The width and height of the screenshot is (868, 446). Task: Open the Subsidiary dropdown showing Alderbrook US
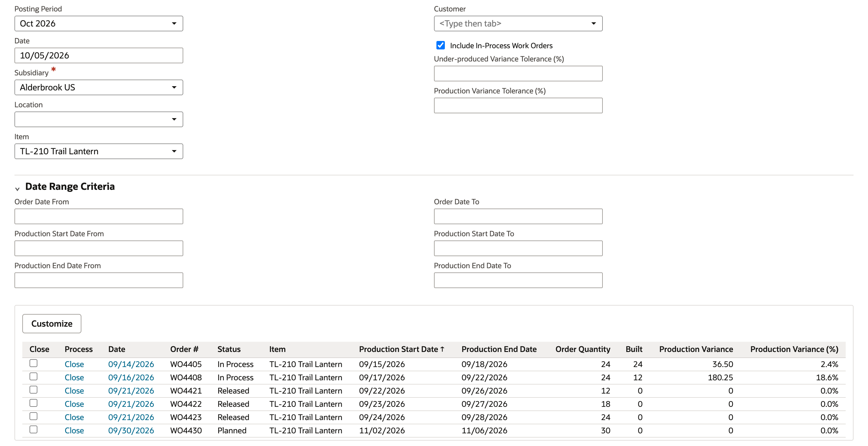[x=98, y=87]
